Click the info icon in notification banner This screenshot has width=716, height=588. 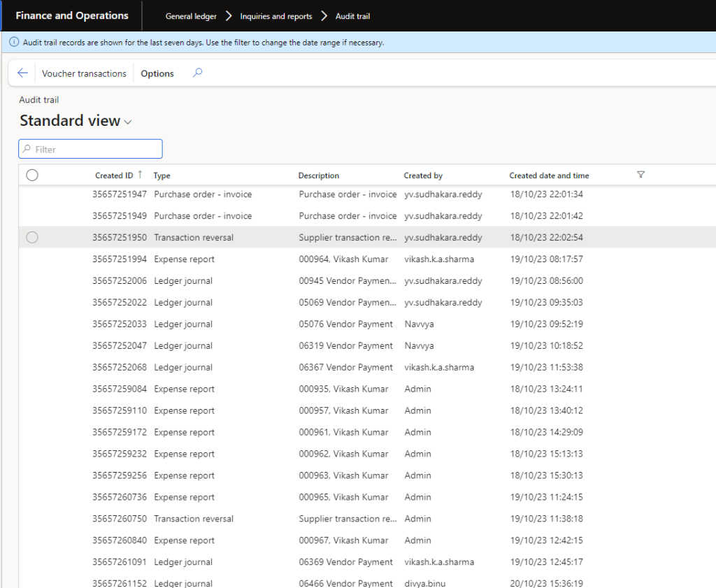click(x=14, y=43)
